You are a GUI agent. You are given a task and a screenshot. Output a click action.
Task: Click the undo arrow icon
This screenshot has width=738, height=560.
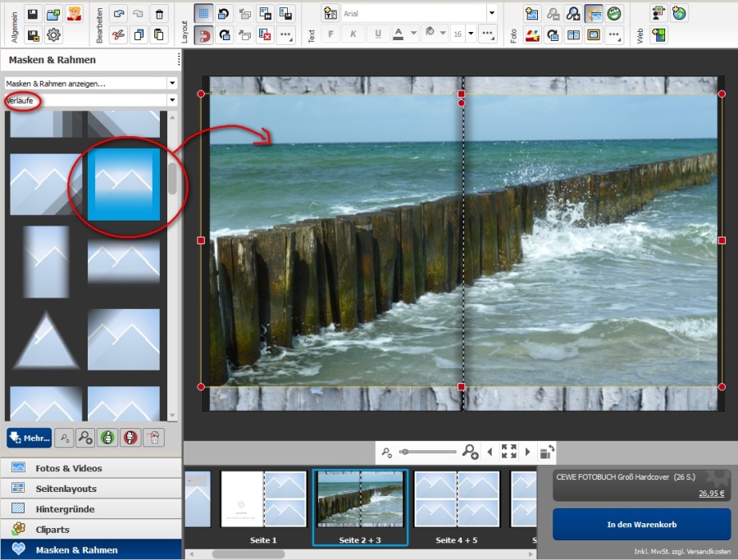(119, 14)
